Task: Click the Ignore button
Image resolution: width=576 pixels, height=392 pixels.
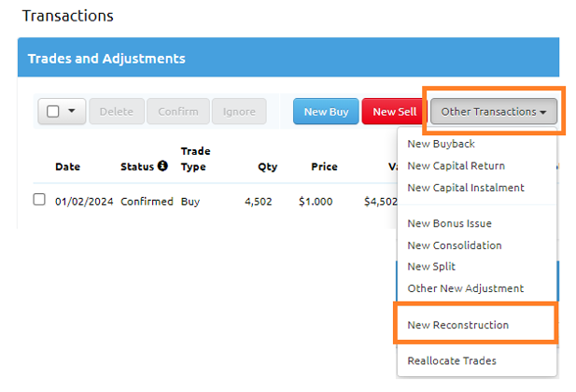Action: 239,111
